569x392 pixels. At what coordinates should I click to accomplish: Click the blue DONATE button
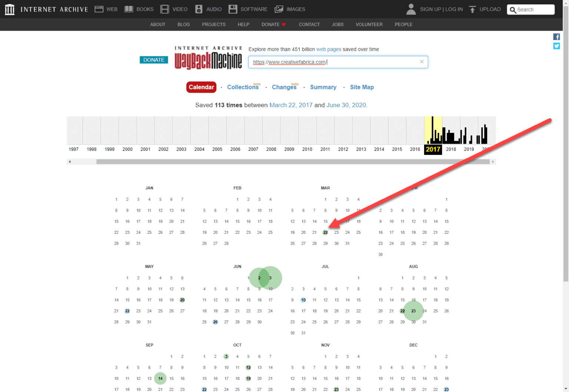pyautogui.click(x=154, y=60)
